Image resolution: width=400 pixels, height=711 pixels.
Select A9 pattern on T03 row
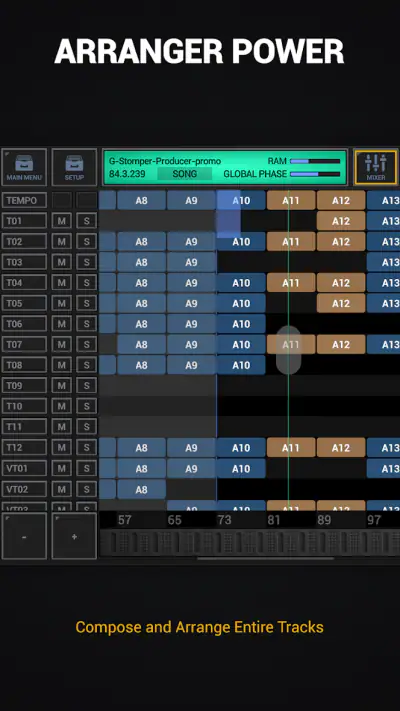click(191, 262)
